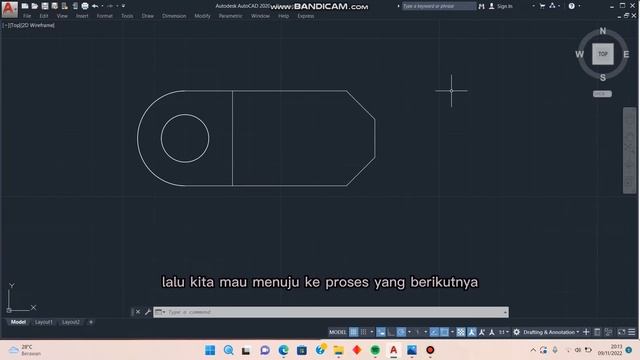Click the Undo arrow icon
640x360 pixels.
(95, 6)
